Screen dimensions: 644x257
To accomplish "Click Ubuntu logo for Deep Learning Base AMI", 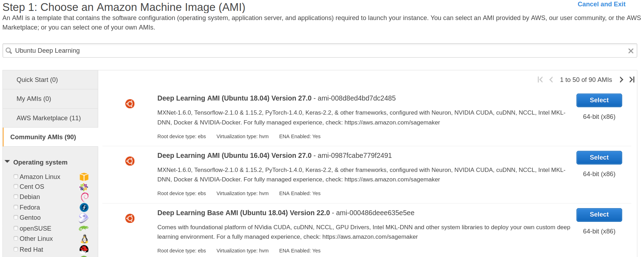I will click(x=130, y=218).
